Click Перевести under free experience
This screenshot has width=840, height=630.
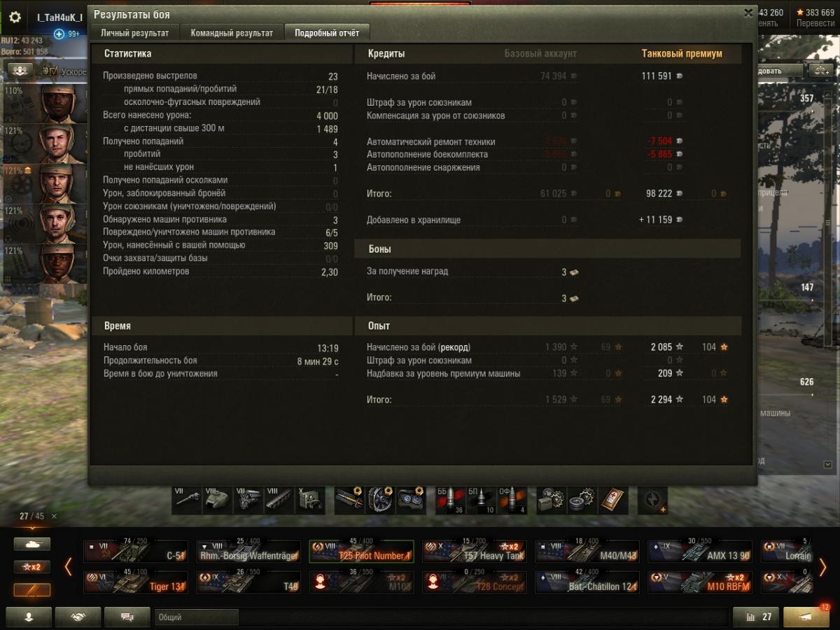(815, 23)
